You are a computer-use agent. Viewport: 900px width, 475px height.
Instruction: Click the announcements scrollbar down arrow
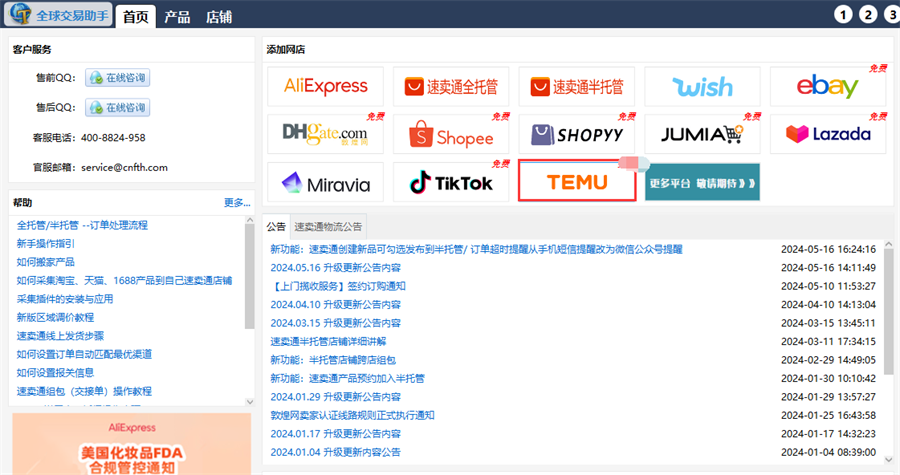[889, 460]
